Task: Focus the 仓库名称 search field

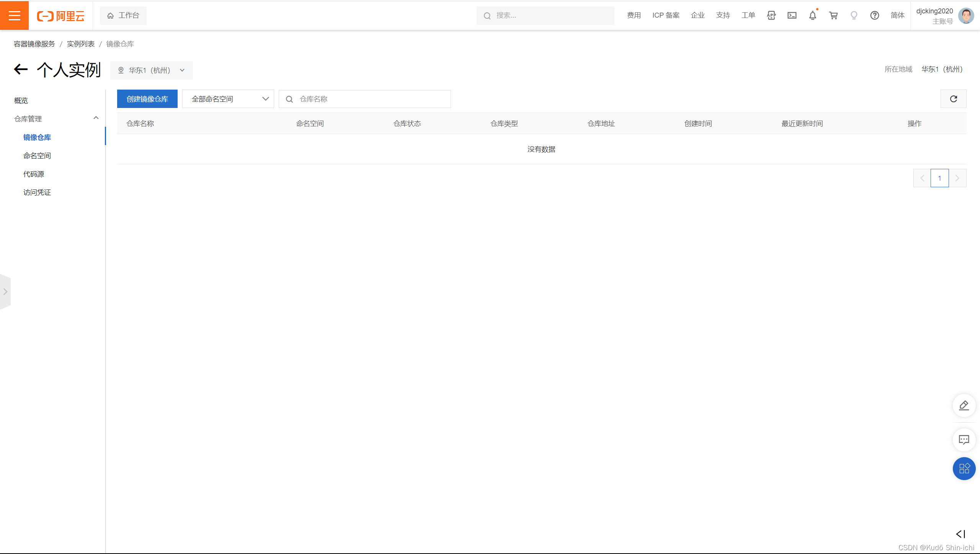Action: (x=371, y=99)
